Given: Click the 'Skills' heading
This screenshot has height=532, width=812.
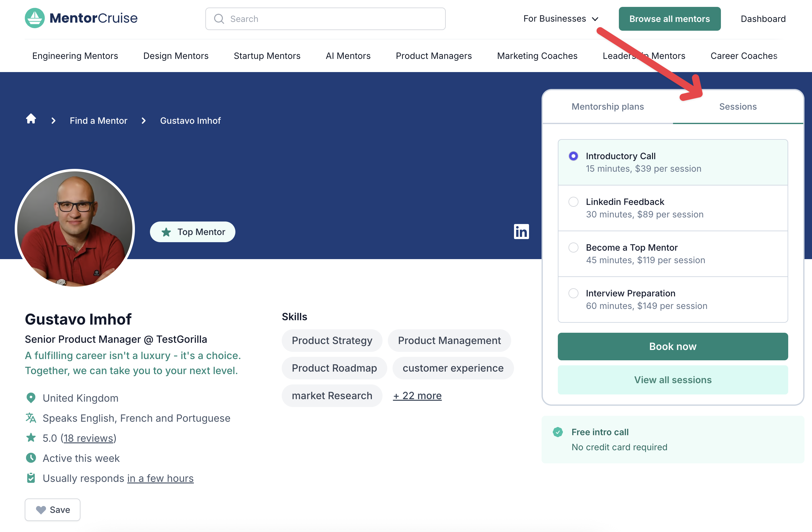Looking at the screenshot, I should pyautogui.click(x=295, y=316).
